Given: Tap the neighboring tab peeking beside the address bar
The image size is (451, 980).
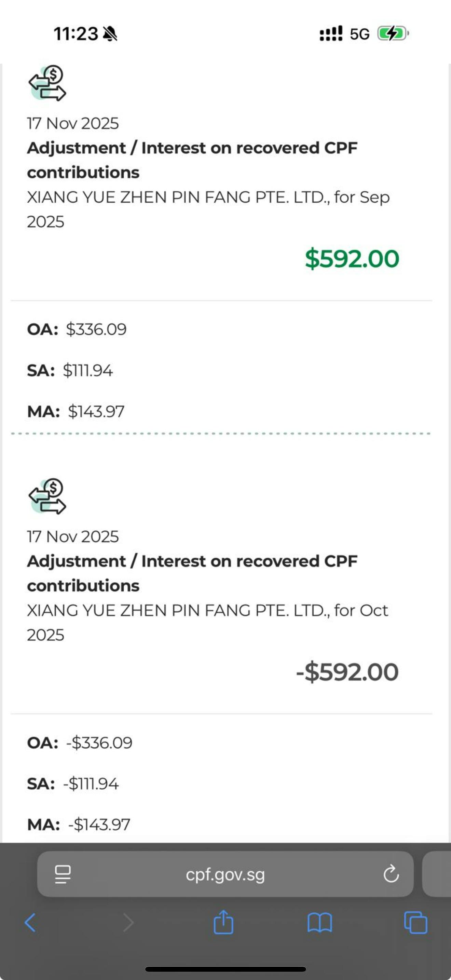Looking at the screenshot, I should click(x=437, y=874).
